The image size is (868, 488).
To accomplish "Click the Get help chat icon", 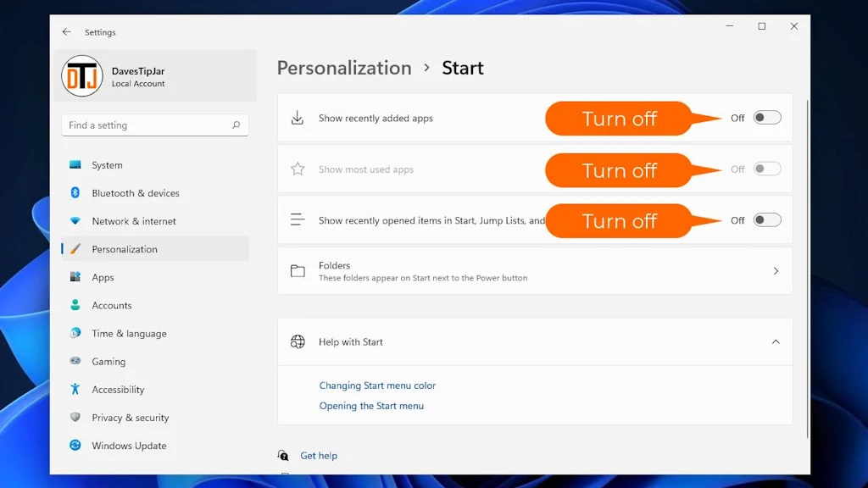I will [x=283, y=455].
